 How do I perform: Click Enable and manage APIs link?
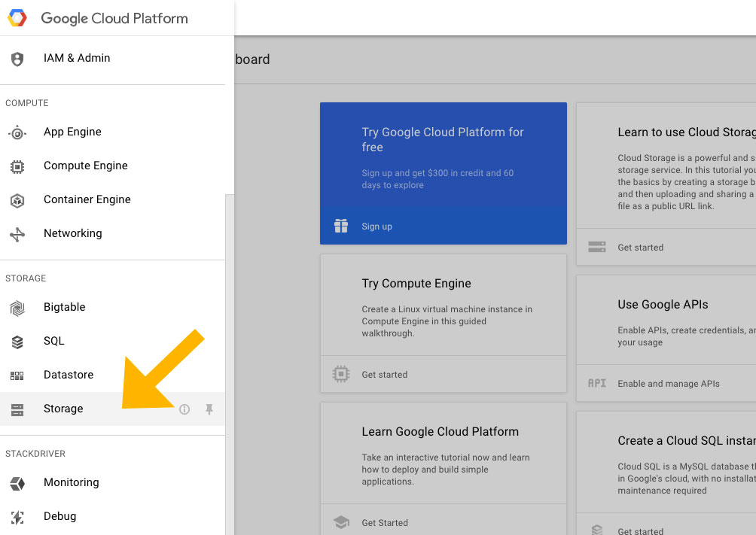pyautogui.click(x=668, y=384)
